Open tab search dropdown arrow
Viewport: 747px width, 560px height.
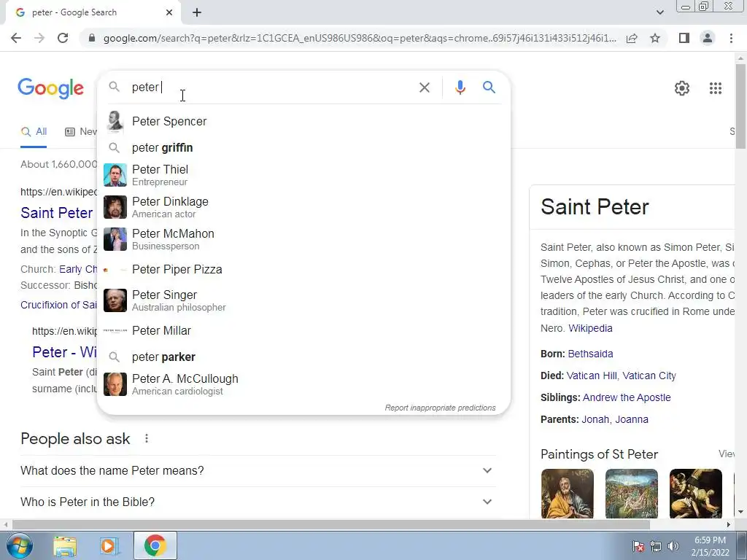pos(659,12)
